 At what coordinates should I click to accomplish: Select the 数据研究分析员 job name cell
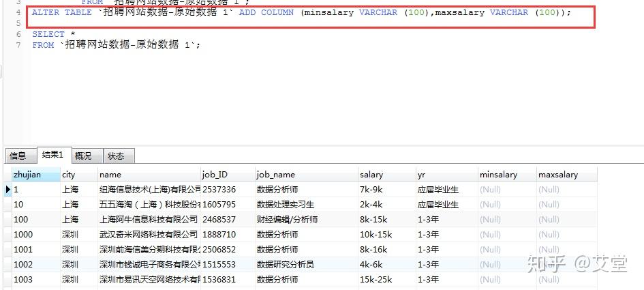coord(307,265)
